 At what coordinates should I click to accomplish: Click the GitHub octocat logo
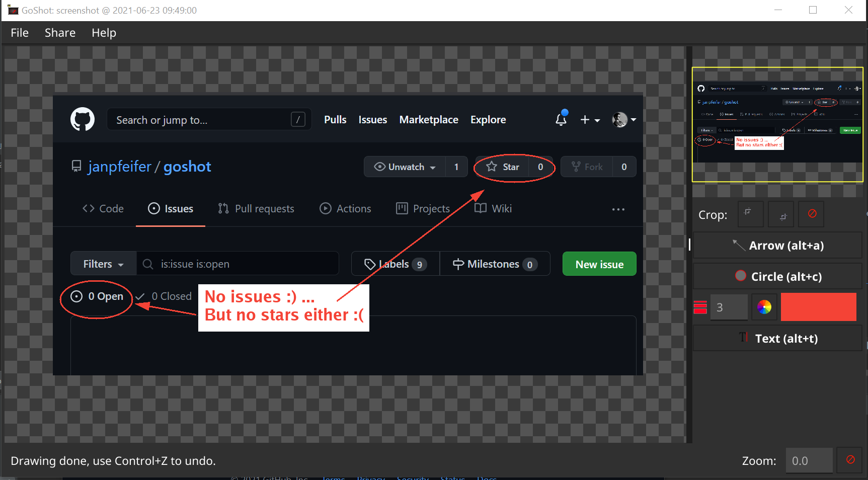(x=82, y=119)
